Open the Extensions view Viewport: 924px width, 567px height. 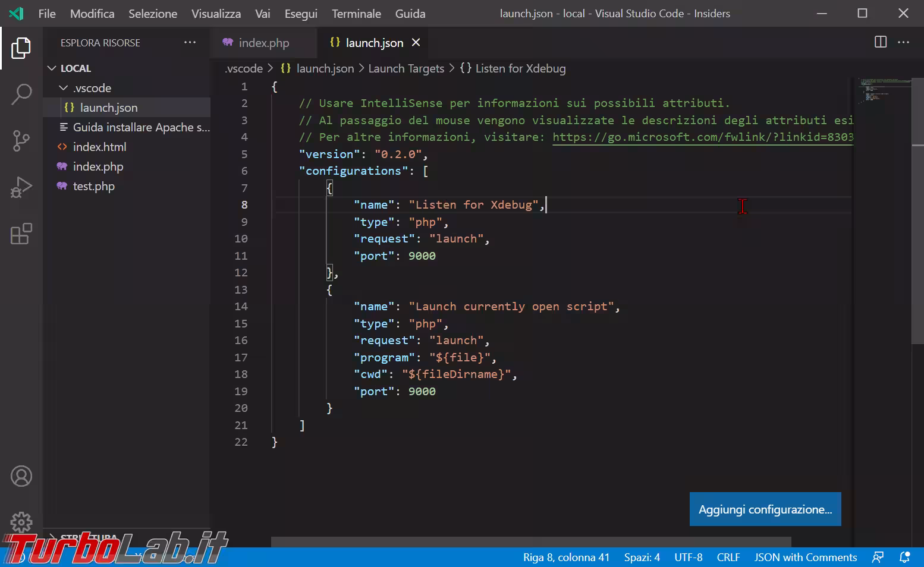coord(21,234)
